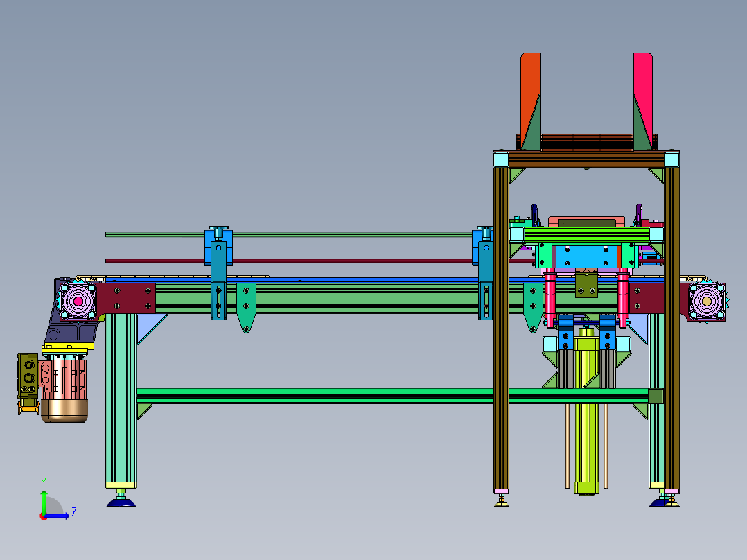Select the right brown tower column

(671, 329)
